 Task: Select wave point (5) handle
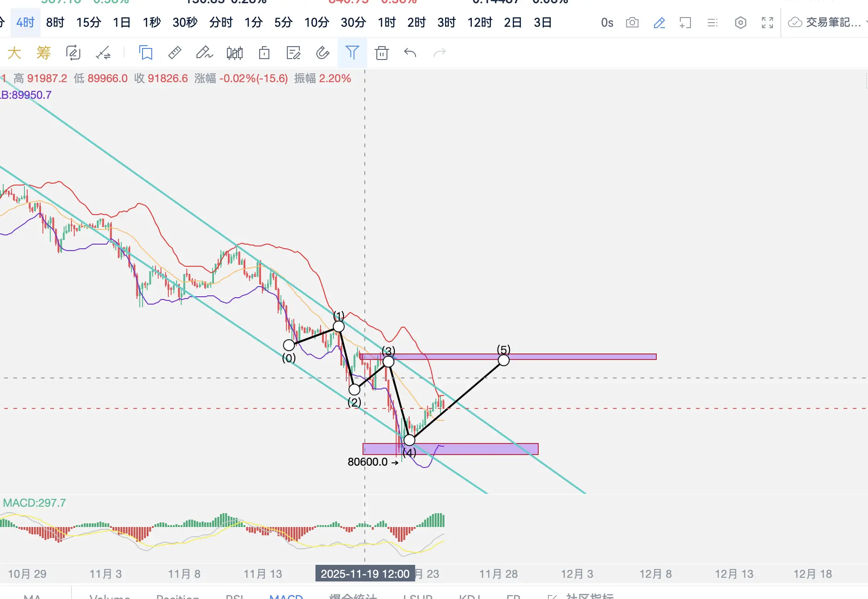pos(504,360)
